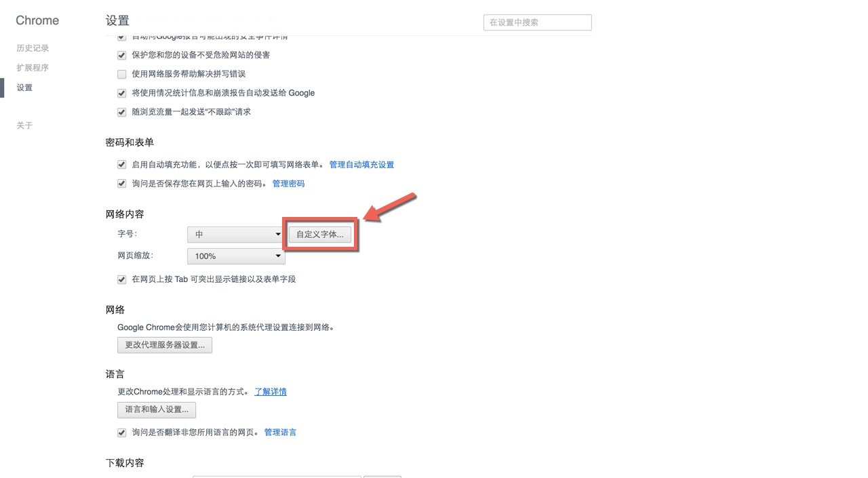Image resolution: width=868 pixels, height=478 pixels.
Task: Click the 自定义字体... button
Action: point(320,235)
